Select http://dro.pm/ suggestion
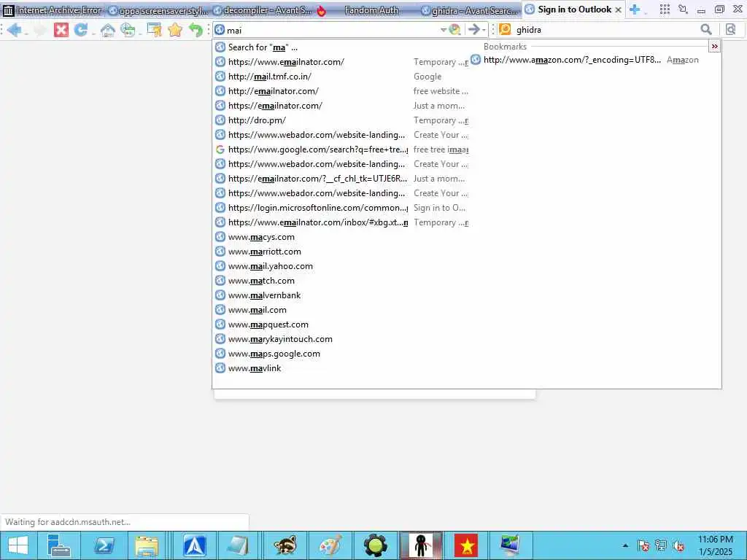Screen dimensions: 747x560 (x=341, y=120)
